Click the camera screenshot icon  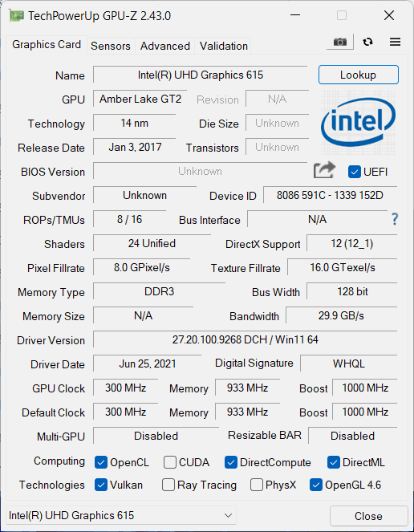[339, 42]
